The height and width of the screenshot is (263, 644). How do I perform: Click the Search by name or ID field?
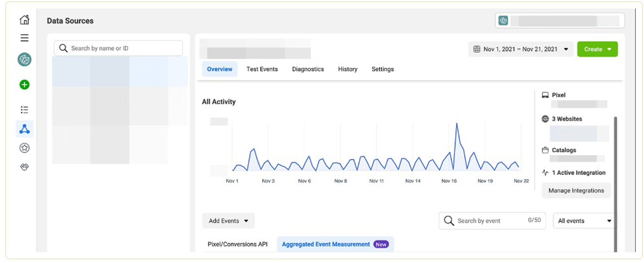pos(118,48)
